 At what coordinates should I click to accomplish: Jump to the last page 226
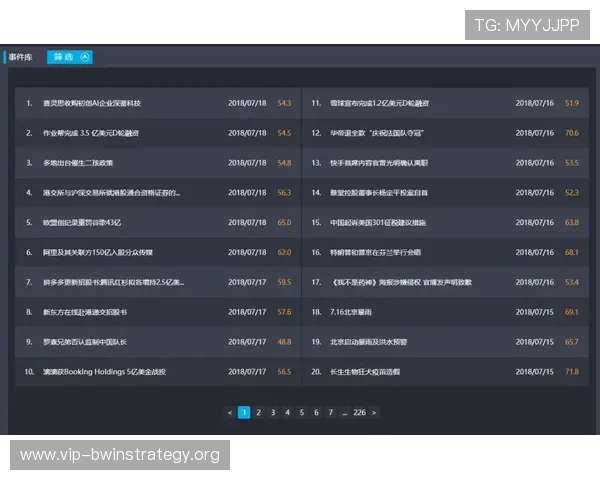359,413
